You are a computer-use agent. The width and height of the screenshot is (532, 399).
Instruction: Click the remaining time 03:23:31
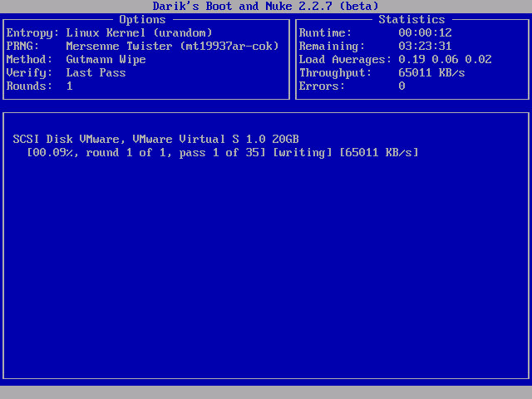425,47
